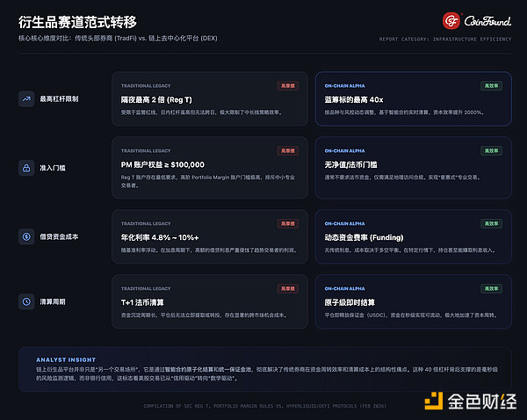Click the dollar coin icon beside 借贷资金成本
527x420 pixels.
[x=27, y=235]
